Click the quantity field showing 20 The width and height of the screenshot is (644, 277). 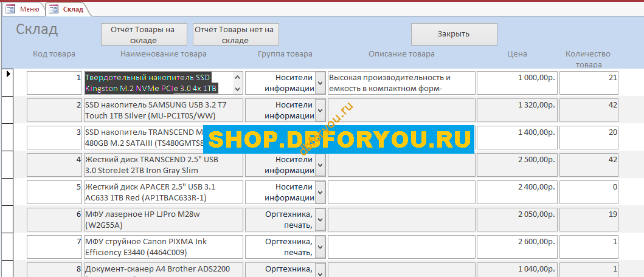[589, 137]
